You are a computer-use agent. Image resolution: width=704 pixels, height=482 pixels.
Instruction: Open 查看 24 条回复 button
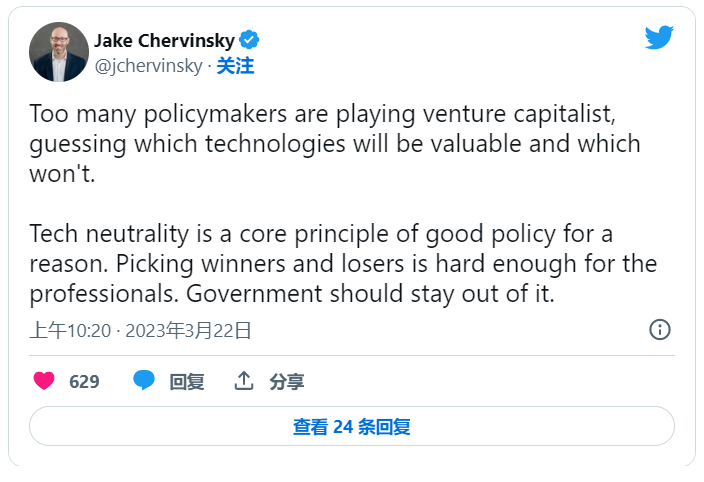pyautogui.click(x=352, y=427)
